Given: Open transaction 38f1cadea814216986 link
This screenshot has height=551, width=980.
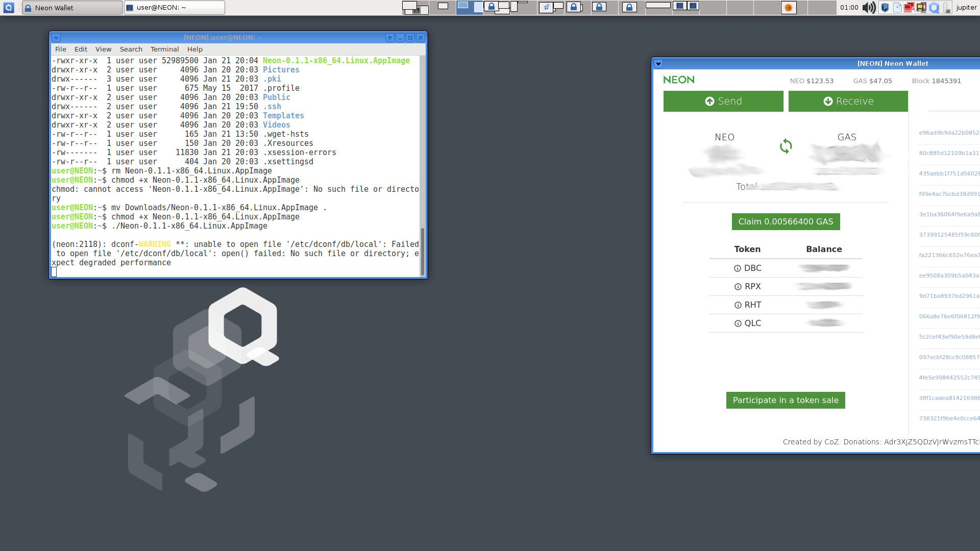Looking at the screenshot, I should 949,398.
